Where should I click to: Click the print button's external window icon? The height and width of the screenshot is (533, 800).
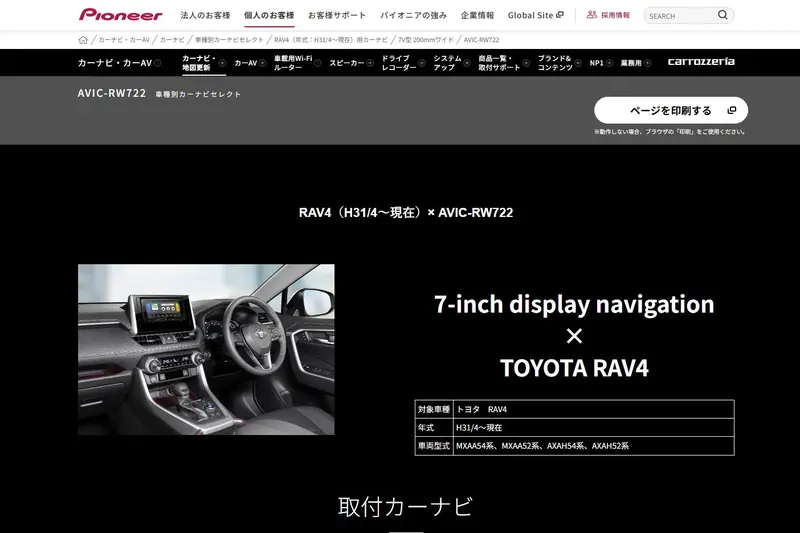pos(732,110)
